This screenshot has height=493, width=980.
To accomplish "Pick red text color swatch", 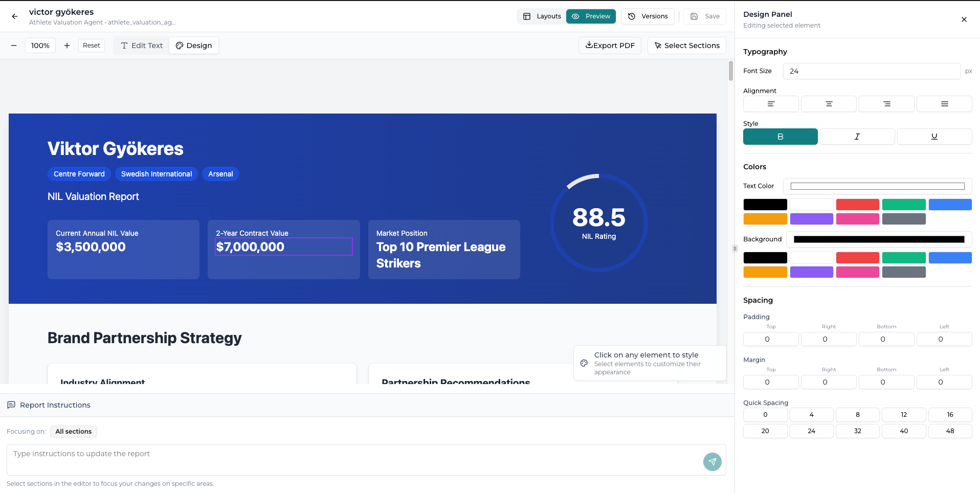I will pos(858,205).
